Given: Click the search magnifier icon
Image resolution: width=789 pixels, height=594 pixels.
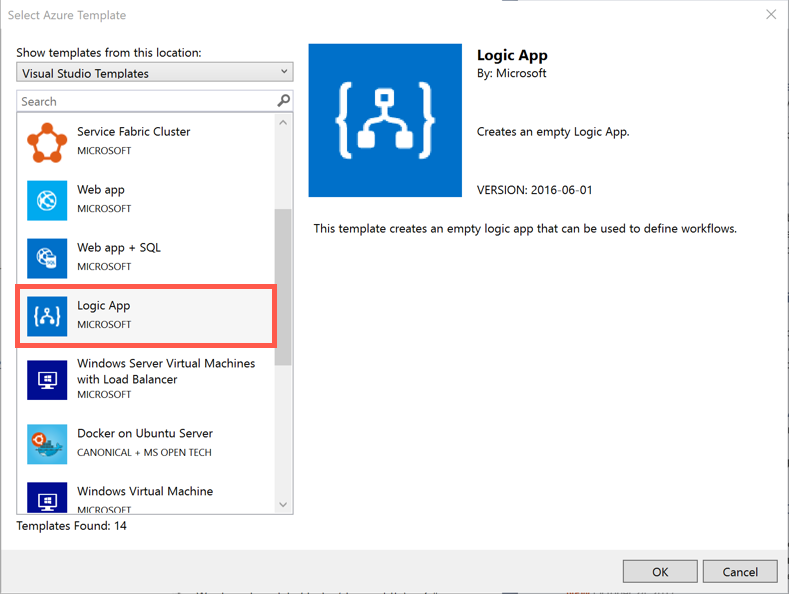Looking at the screenshot, I should click(284, 101).
